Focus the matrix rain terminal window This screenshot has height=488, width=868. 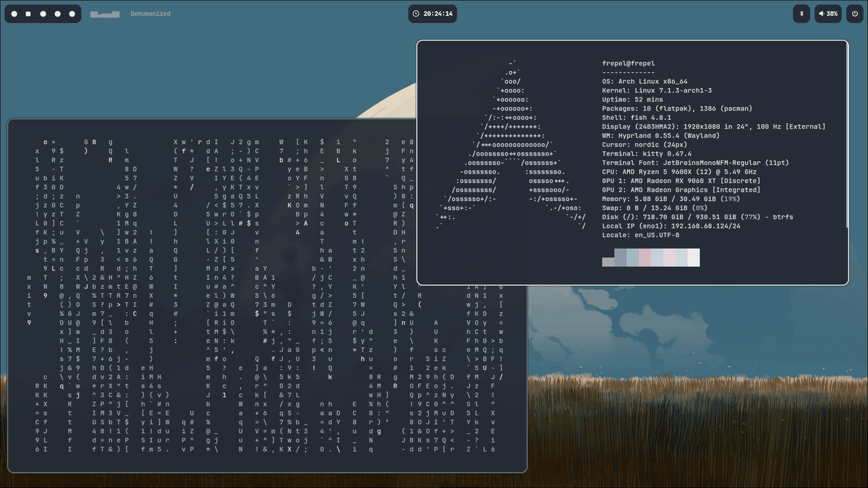point(267,296)
